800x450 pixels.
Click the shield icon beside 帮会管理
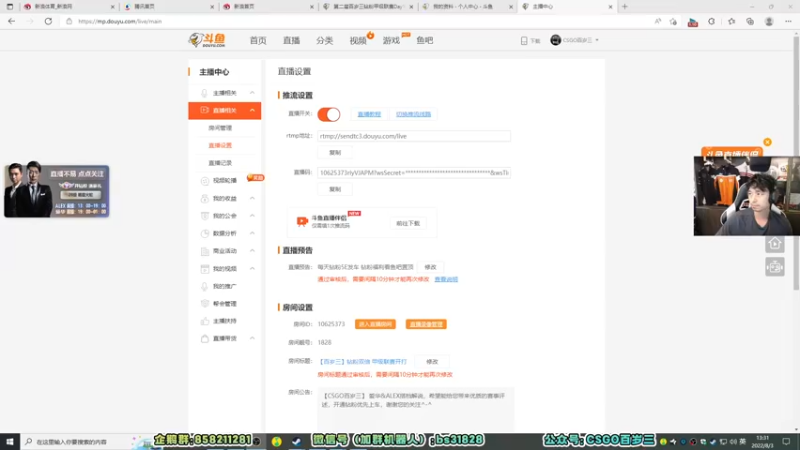[x=205, y=304]
